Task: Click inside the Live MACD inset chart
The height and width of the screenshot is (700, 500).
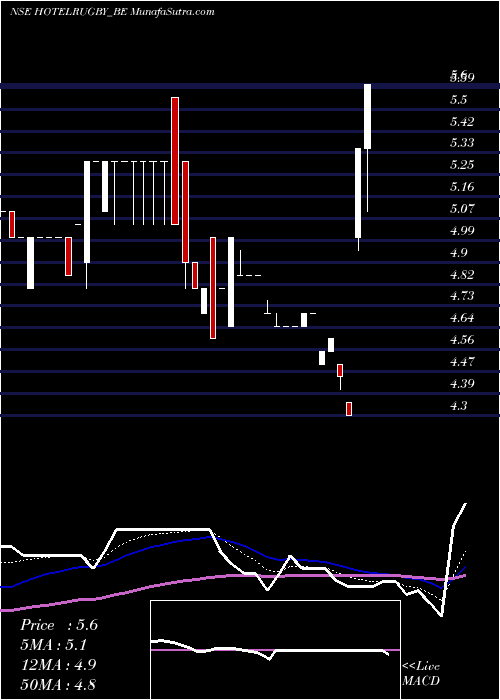Action: click(x=275, y=650)
